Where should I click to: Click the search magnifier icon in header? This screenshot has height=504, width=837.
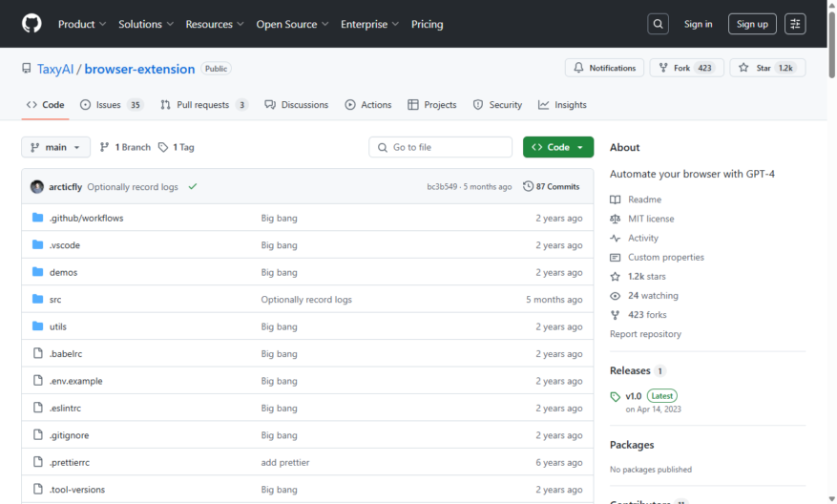658,24
